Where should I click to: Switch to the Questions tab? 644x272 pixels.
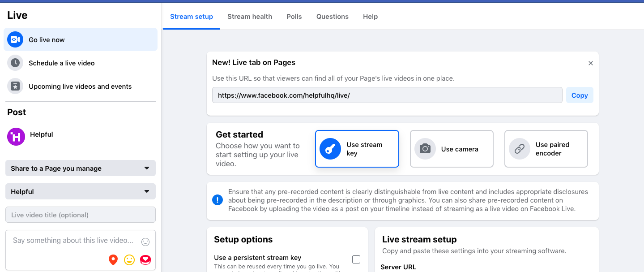pos(332,16)
